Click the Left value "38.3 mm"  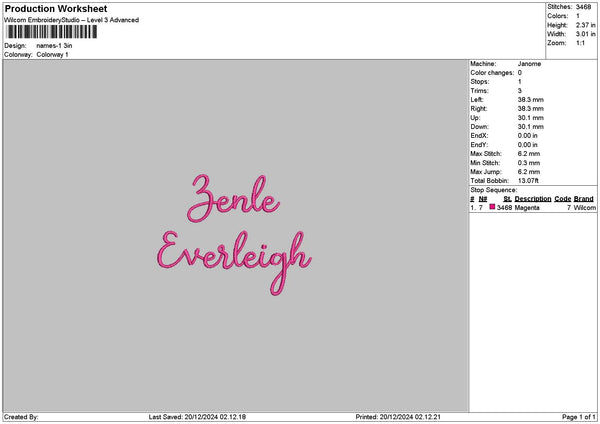pyautogui.click(x=531, y=100)
